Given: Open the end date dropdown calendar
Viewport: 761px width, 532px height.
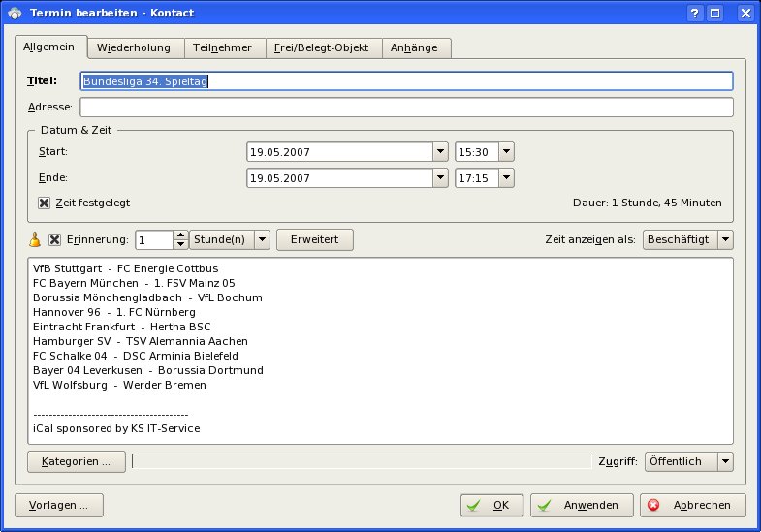Looking at the screenshot, I should [x=440, y=178].
